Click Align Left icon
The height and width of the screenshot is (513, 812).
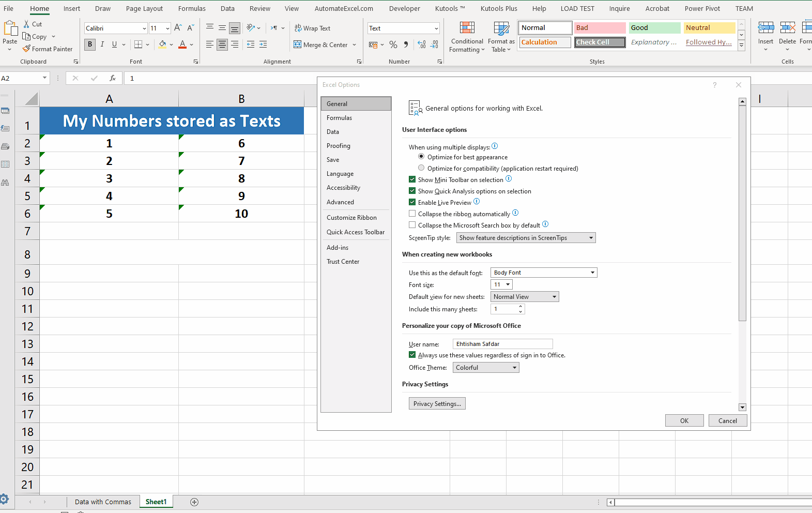[x=209, y=44]
